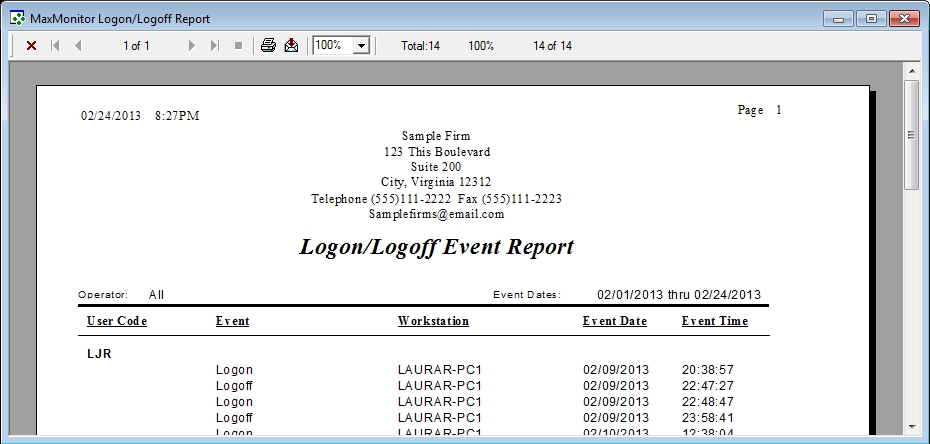
Task: Select the LJR user code group
Action: (98, 353)
